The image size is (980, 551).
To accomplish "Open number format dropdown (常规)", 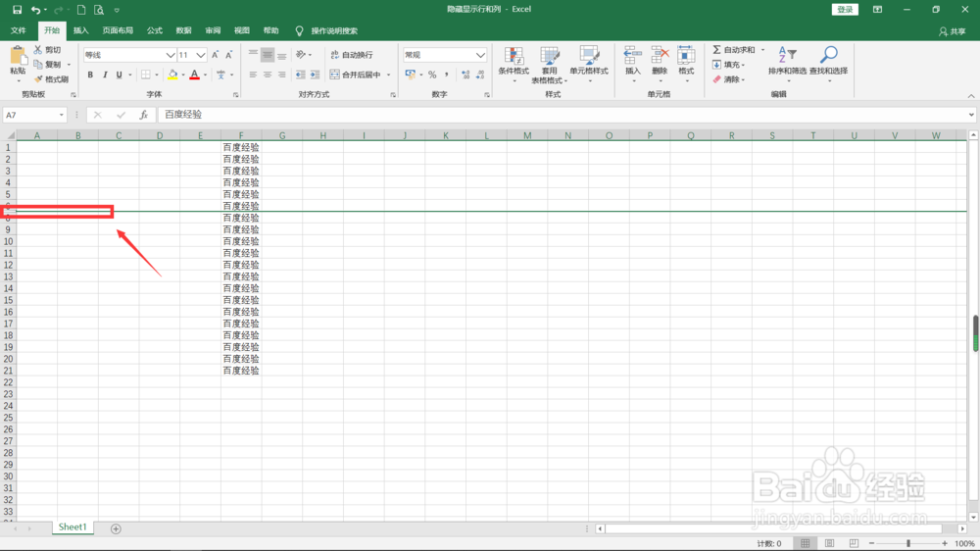I will 480,55.
